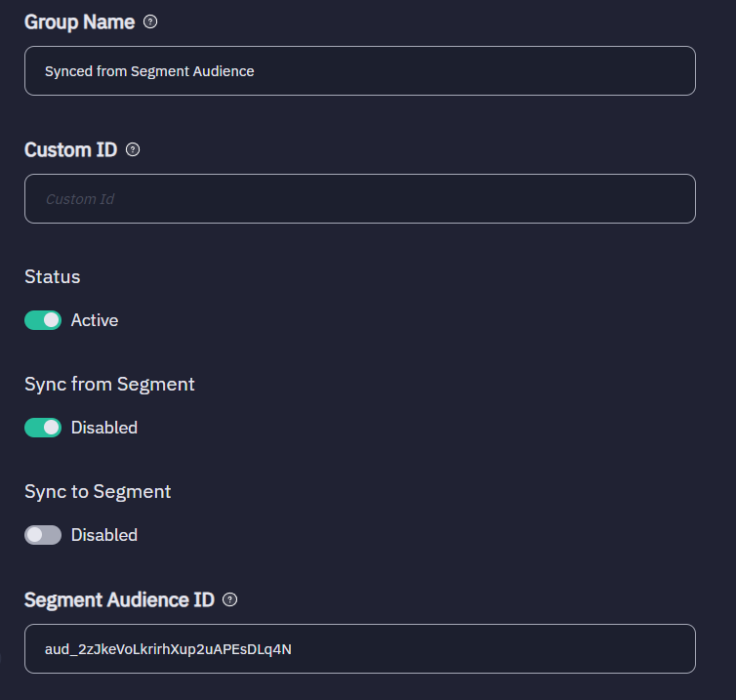Screen dimensions: 736x700
Task: Click the 'Active' label beside Status toggle
Action: [95, 320]
